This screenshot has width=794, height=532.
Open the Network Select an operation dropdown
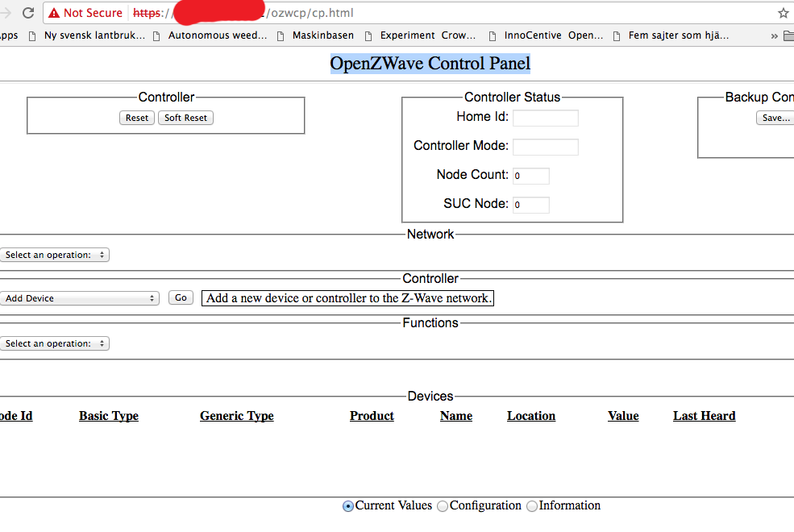click(55, 255)
